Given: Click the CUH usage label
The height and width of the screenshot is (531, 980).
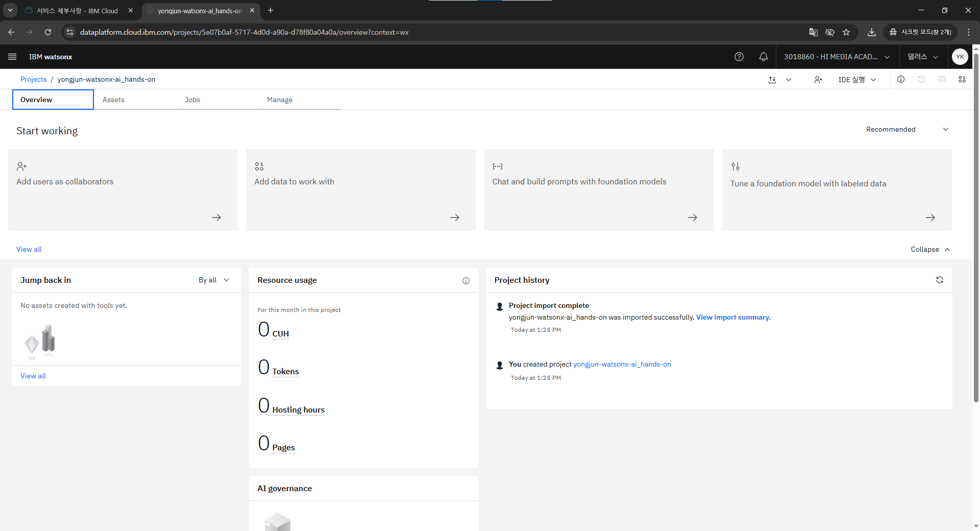Looking at the screenshot, I should click(x=281, y=334).
